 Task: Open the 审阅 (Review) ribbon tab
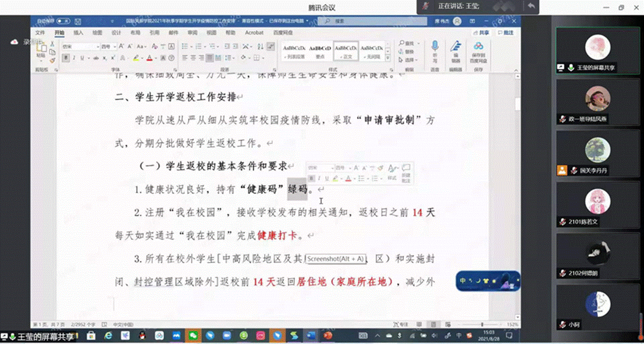click(192, 33)
